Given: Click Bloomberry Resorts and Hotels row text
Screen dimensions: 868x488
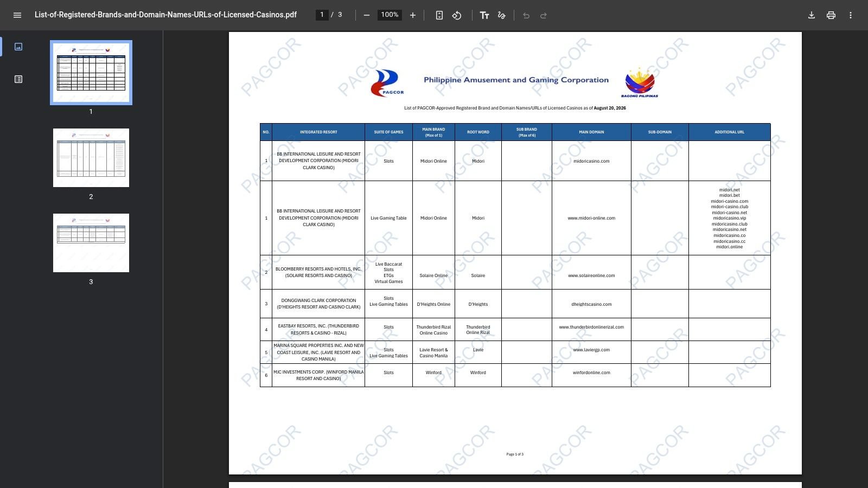Looking at the screenshot, I should coord(318,272).
